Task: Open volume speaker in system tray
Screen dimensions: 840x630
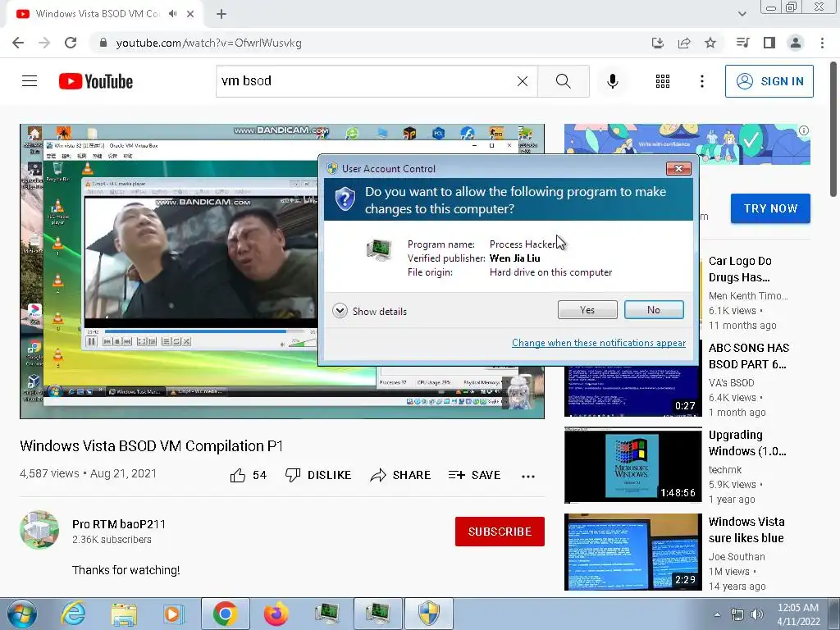Action: 756,614
